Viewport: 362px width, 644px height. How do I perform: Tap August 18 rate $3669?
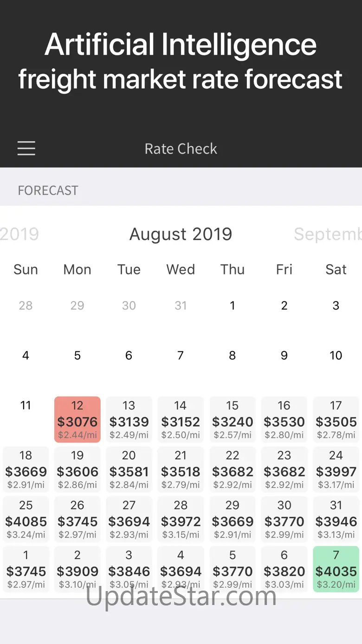tap(26, 469)
